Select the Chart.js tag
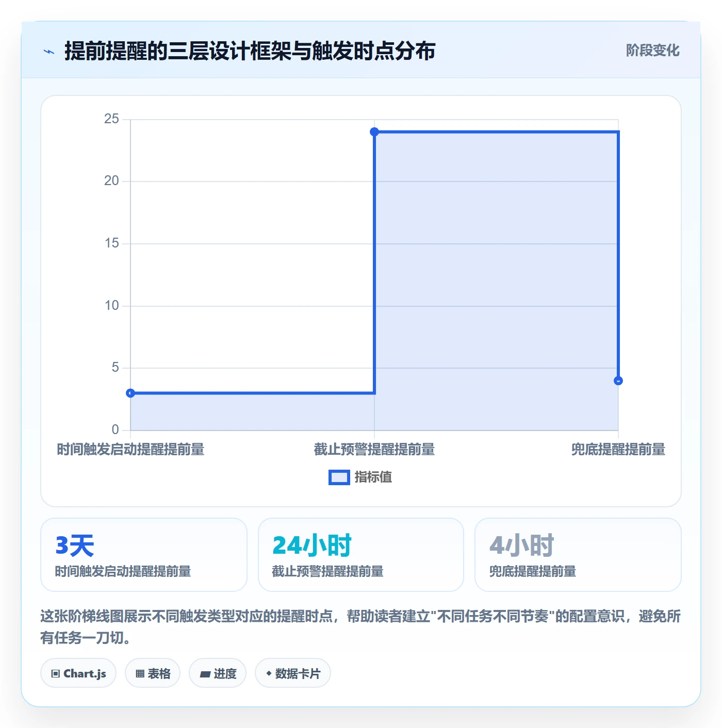Image resolution: width=722 pixels, height=728 pixels. coord(78,673)
